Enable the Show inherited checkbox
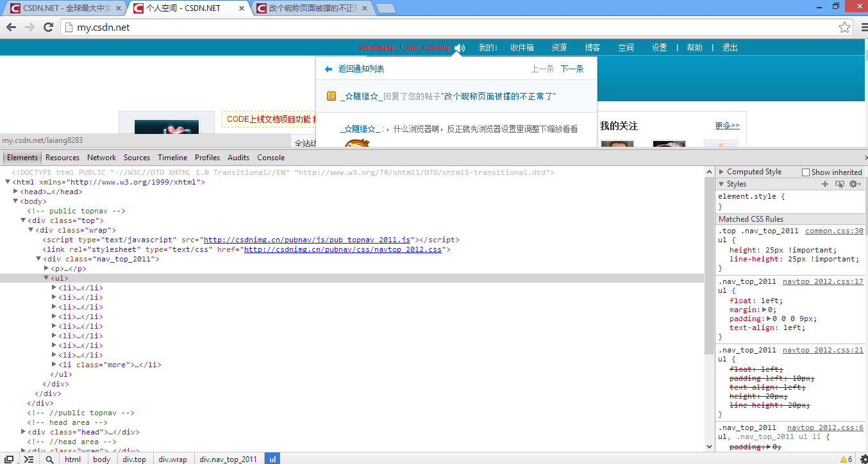 (x=806, y=172)
